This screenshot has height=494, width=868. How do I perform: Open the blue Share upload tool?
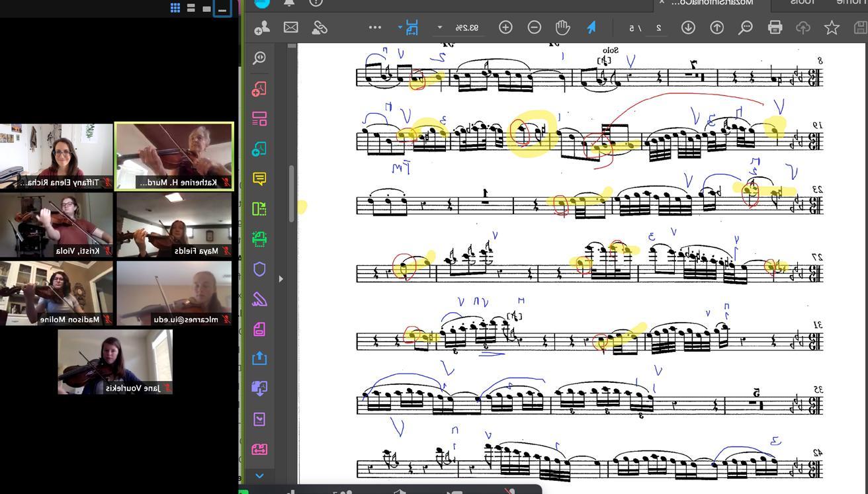click(x=259, y=358)
